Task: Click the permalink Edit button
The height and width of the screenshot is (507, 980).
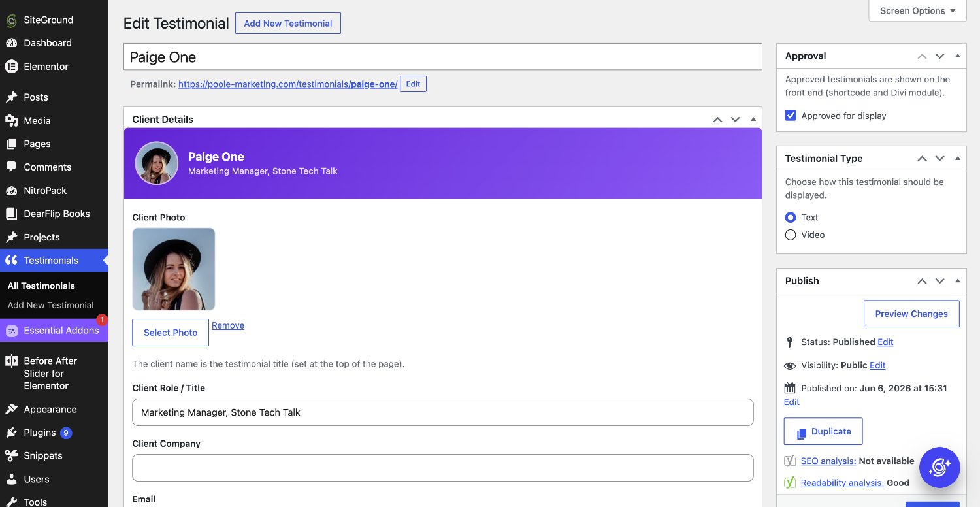Action: (x=413, y=84)
